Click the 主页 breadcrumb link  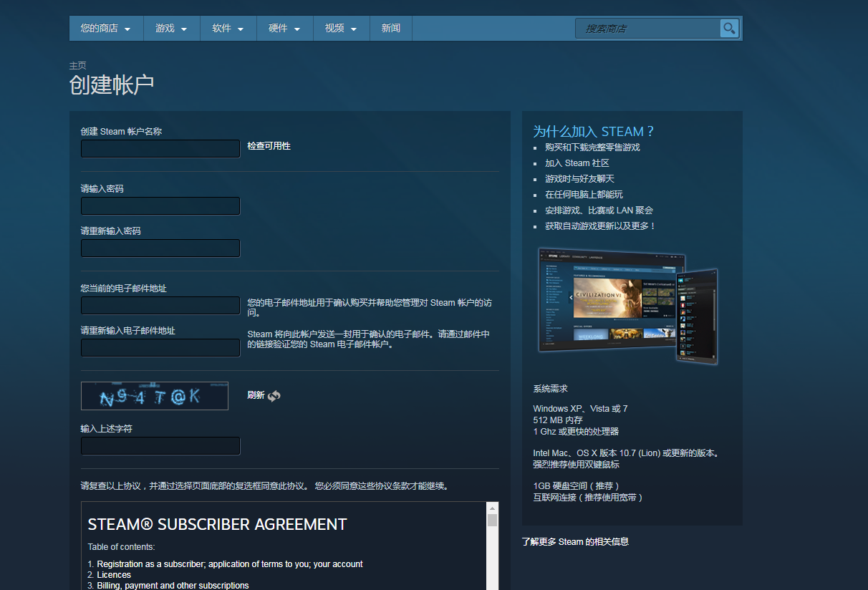click(77, 66)
